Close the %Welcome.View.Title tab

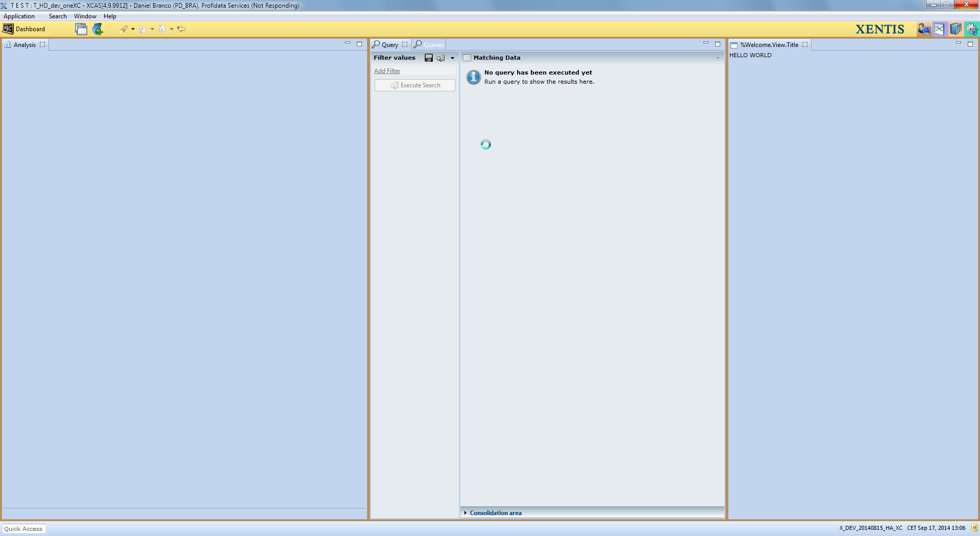tap(805, 44)
